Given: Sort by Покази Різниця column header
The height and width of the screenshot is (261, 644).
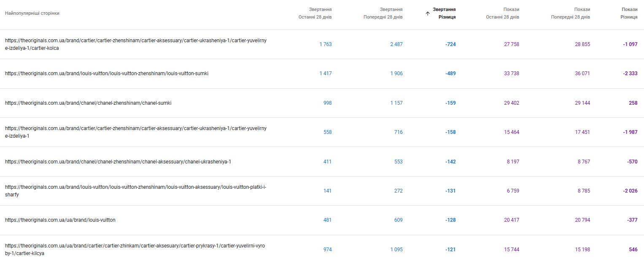Looking at the screenshot, I should point(629,13).
